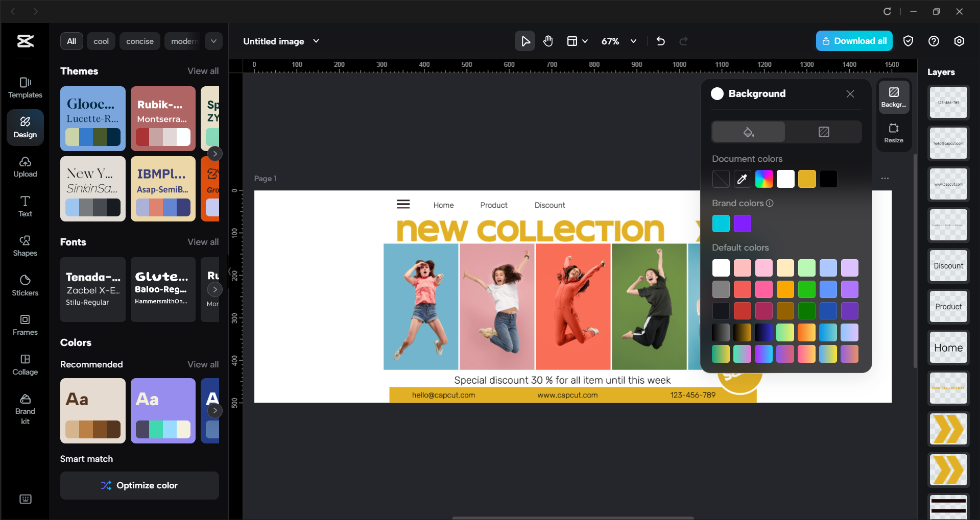This screenshot has height=520, width=980.
Task: Select the hand pan tool
Action: click(548, 41)
